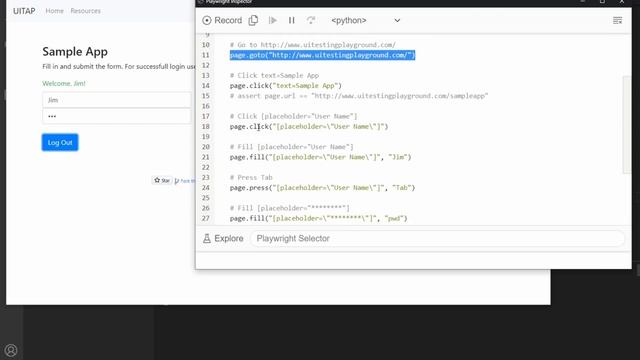
Task: Click the page.fill pwd code line
Action: [x=318, y=218]
